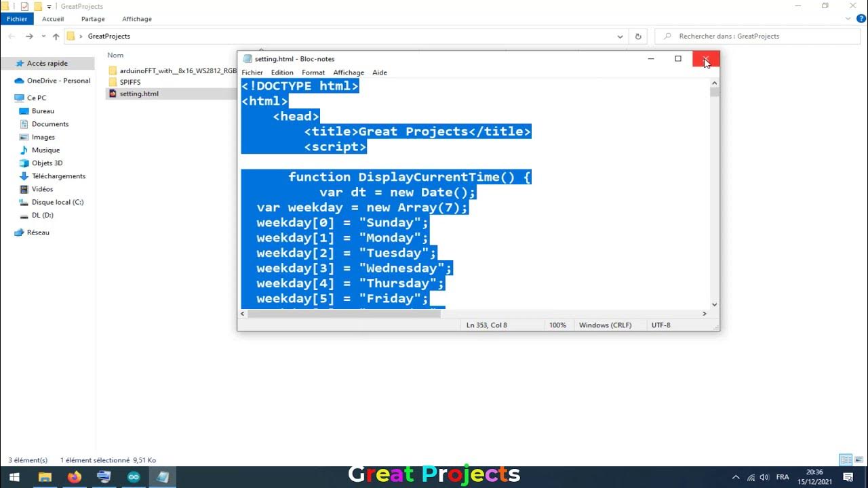Click Notepad's vertical scrollbar up arrow
Screen dimensions: 868x488
click(714, 83)
